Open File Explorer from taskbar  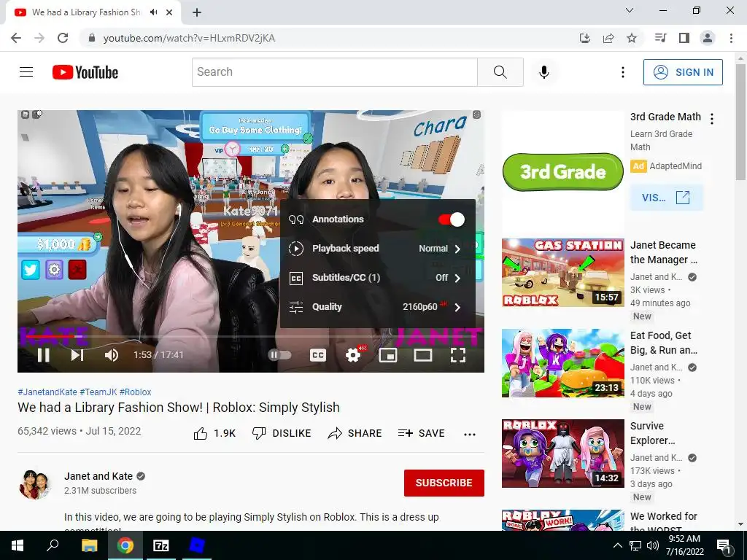(x=89, y=545)
